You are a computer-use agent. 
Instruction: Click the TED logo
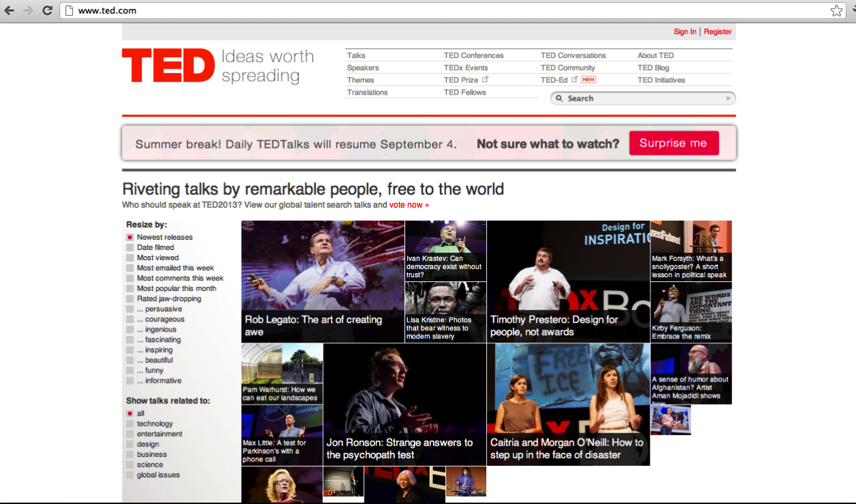[168, 65]
